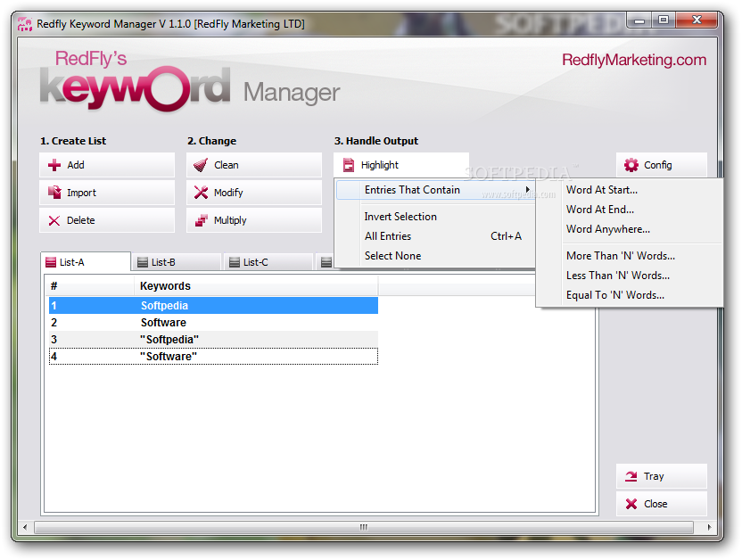Close window using title bar X

coord(697,21)
